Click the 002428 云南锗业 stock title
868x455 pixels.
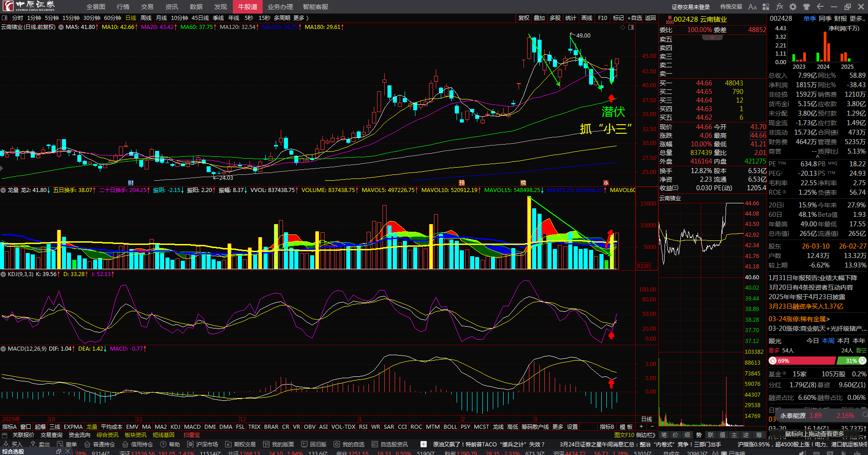(700, 19)
